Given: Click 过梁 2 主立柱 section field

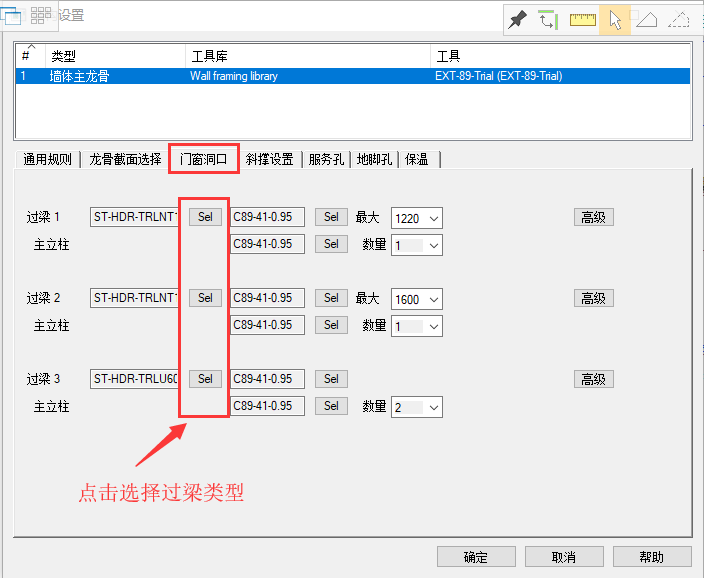Looking at the screenshot, I should click(x=268, y=325).
